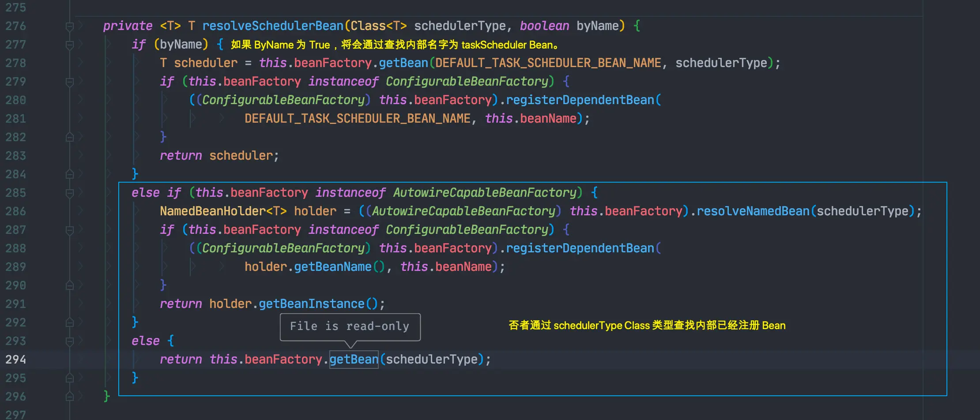Viewport: 980px width, 420px height.
Task: Collapse the else-if block at line 285
Action: click(69, 193)
